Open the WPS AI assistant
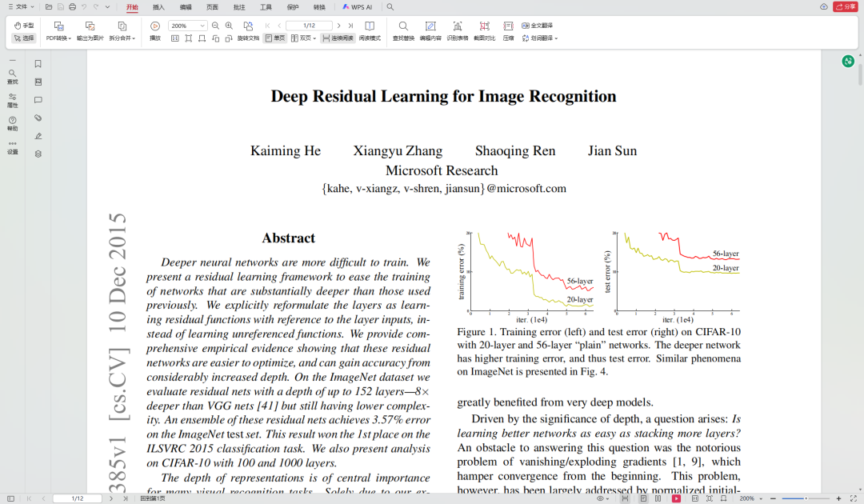The image size is (864, 504). tap(357, 7)
